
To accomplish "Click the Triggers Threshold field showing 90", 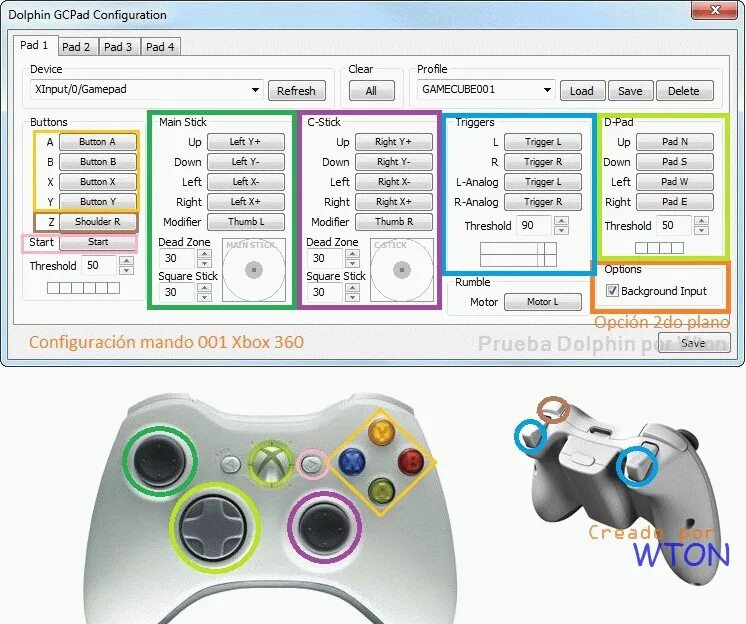I will click(534, 225).
